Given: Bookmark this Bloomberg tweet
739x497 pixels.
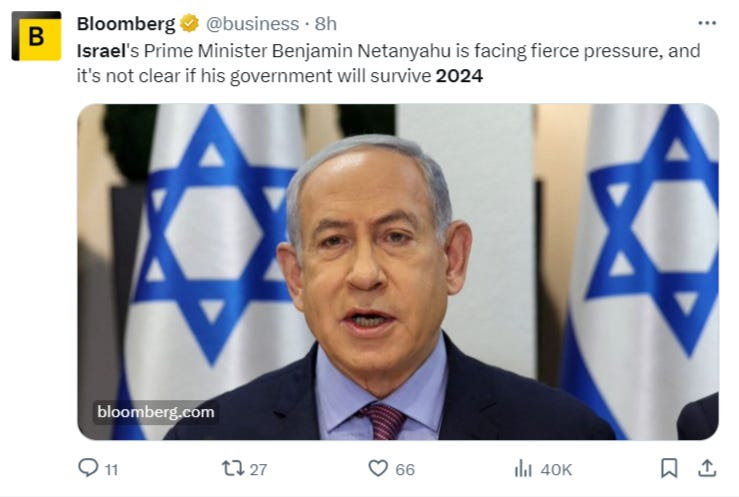Looking at the screenshot, I should [x=669, y=468].
